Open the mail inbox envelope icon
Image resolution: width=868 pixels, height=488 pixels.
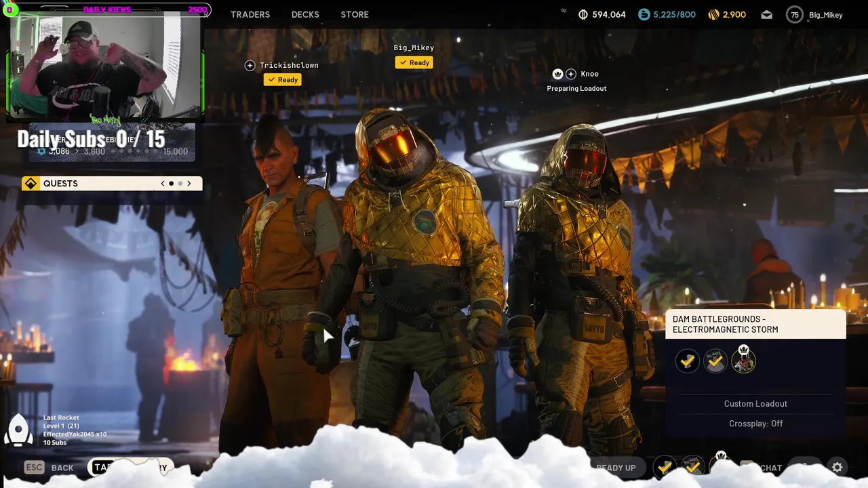coord(766,14)
